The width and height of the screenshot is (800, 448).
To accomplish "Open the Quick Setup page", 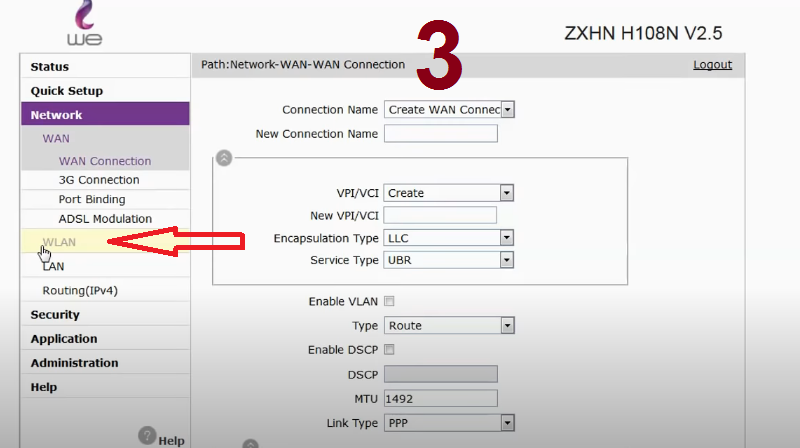I will point(67,91).
